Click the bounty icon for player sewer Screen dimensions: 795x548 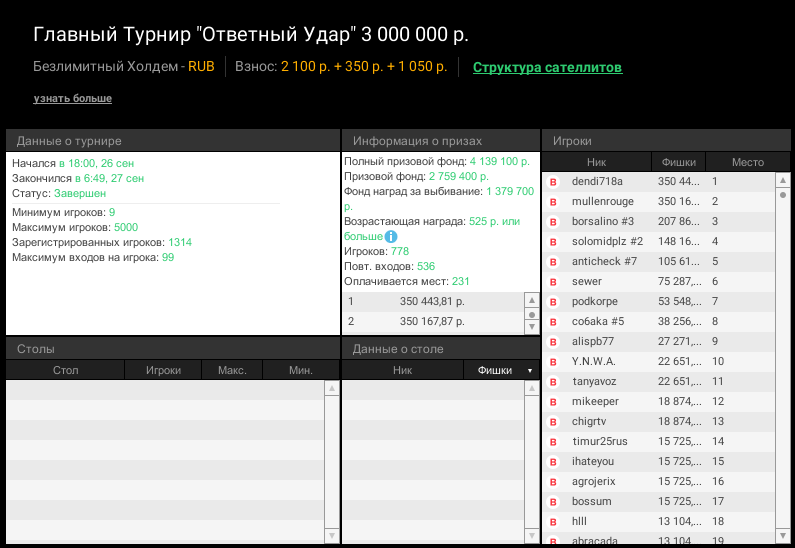553,282
